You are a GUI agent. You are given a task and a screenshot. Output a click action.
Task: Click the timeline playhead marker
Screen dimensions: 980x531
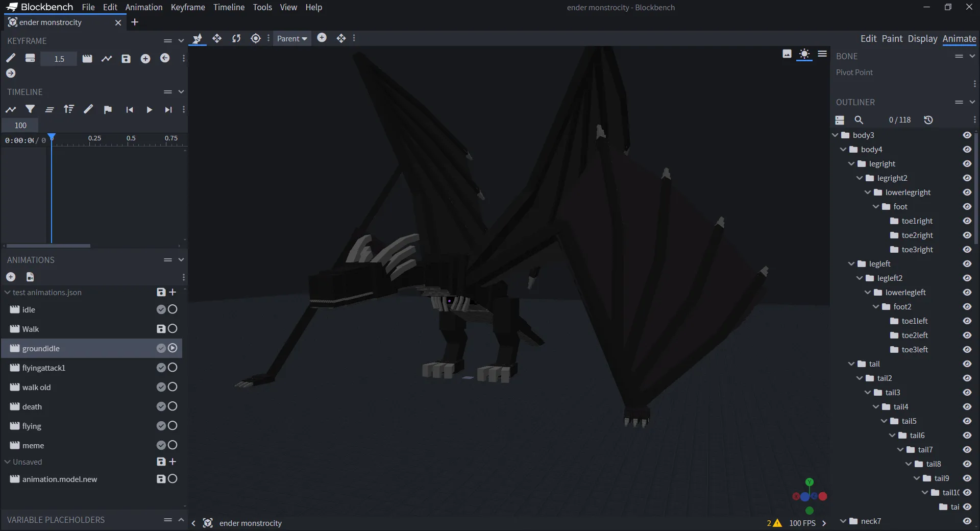coord(52,137)
